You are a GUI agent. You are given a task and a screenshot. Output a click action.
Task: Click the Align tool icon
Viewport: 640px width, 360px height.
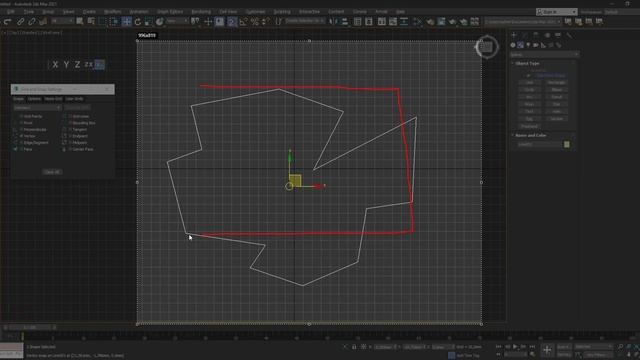pyautogui.click(x=345, y=21)
